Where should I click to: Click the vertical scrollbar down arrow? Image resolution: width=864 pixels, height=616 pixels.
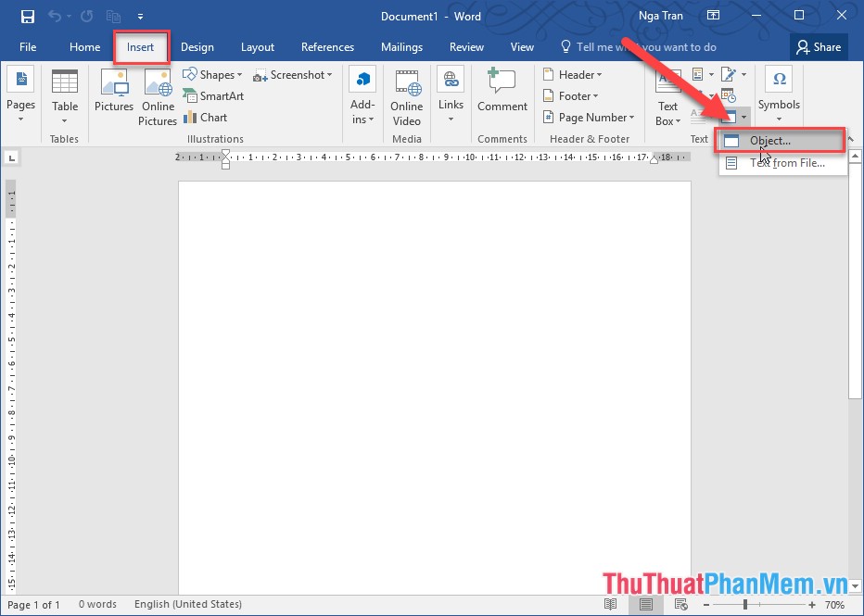click(x=855, y=585)
